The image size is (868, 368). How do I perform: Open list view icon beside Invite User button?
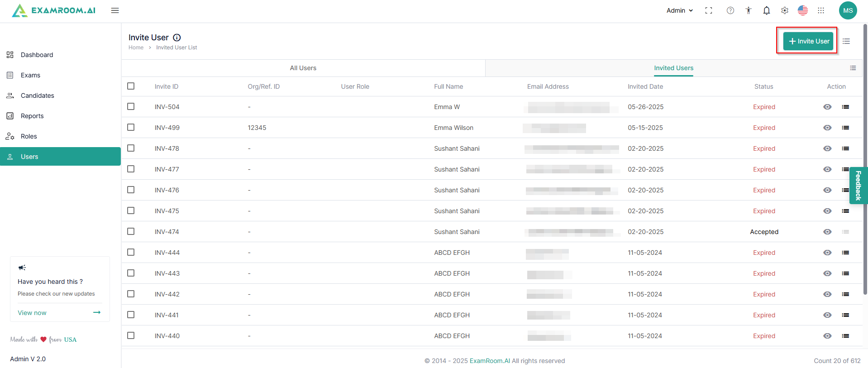click(x=846, y=41)
